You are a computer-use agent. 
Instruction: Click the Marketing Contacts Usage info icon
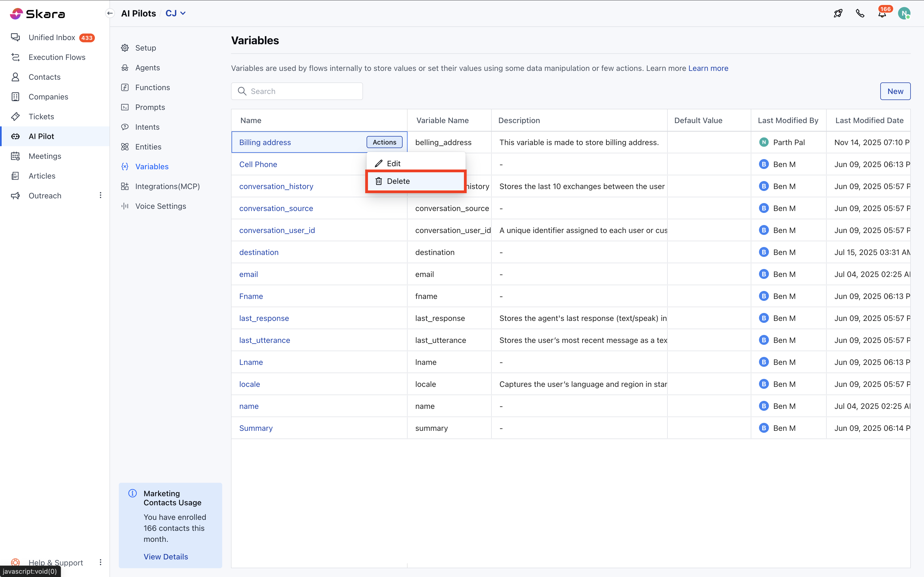[133, 493]
